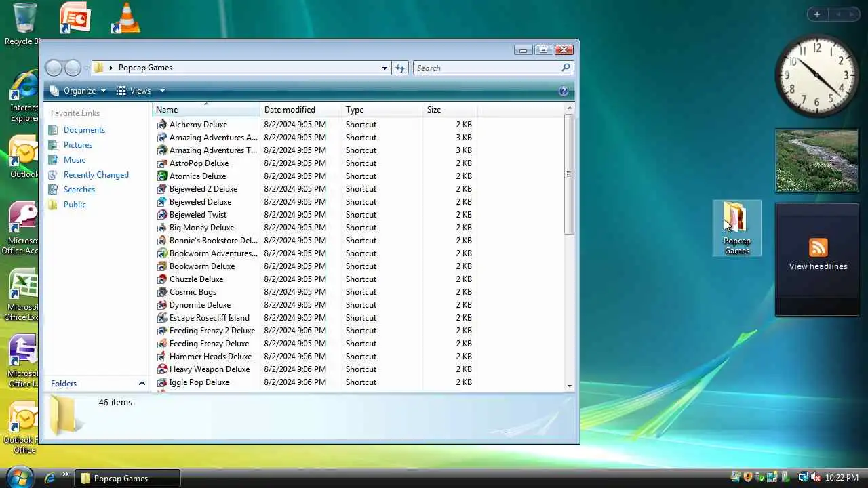Open Documents in Favorite Links
The width and height of the screenshot is (868, 488).
[x=84, y=130]
